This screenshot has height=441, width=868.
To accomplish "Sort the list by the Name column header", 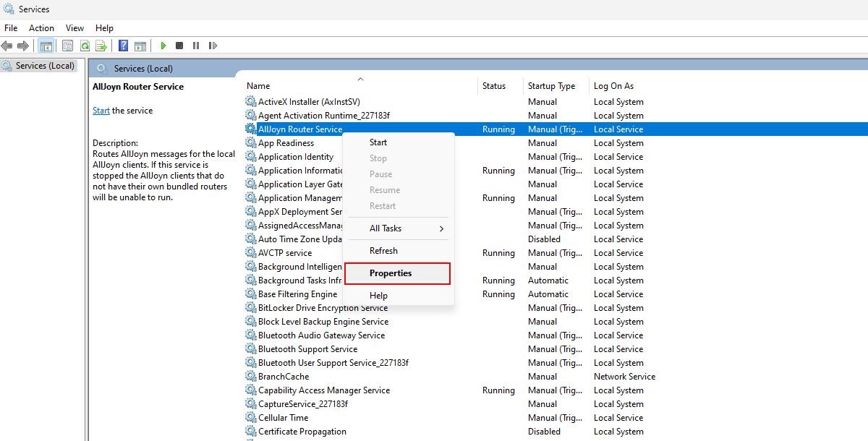I will pyautogui.click(x=359, y=85).
